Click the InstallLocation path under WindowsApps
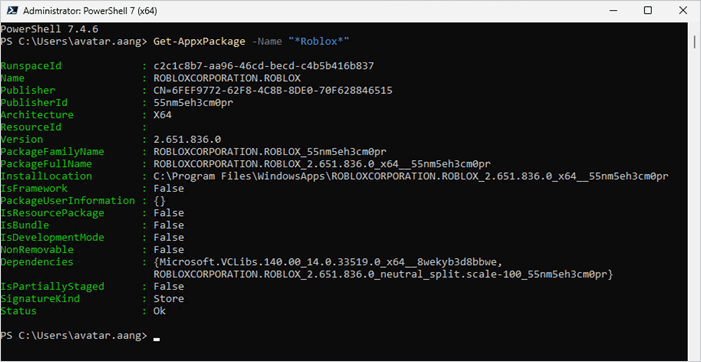This screenshot has height=362, width=701. [411, 176]
